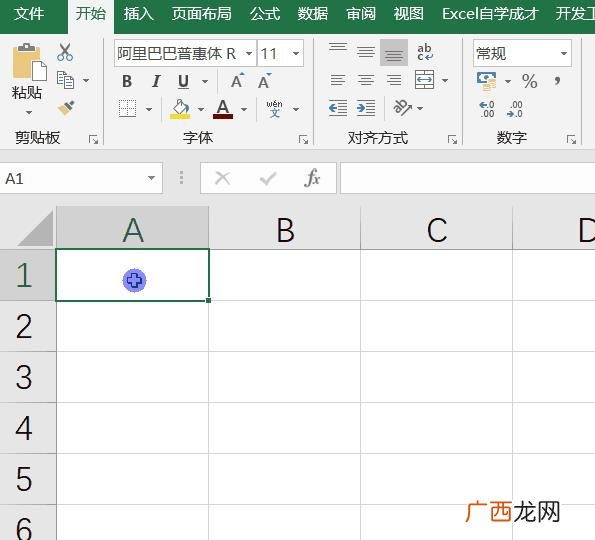This screenshot has width=595, height=540.
Task: Open the number format 常规 dropdown
Action: click(564, 53)
